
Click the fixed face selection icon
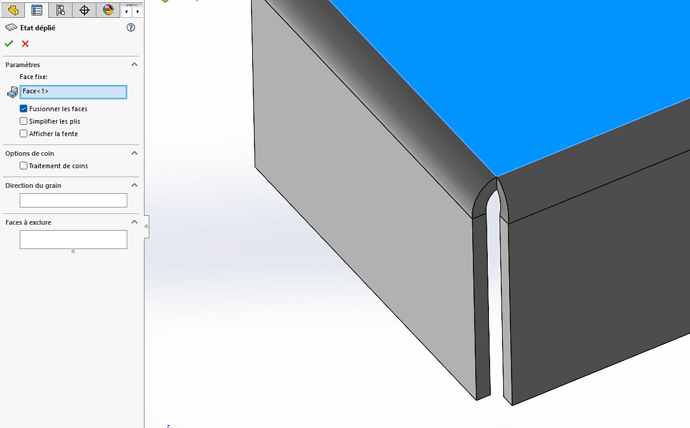(12, 92)
